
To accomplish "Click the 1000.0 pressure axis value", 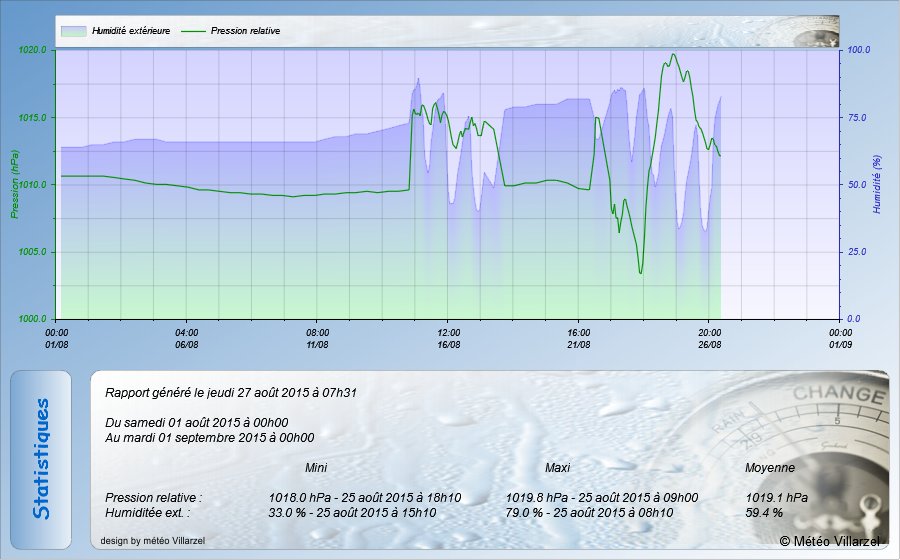I will (x=32, y=319).
